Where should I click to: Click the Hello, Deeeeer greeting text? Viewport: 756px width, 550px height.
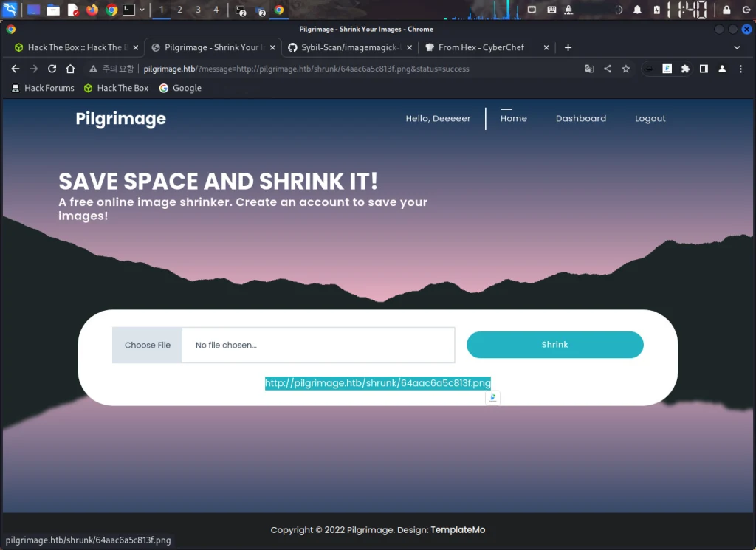click(438, 119)
